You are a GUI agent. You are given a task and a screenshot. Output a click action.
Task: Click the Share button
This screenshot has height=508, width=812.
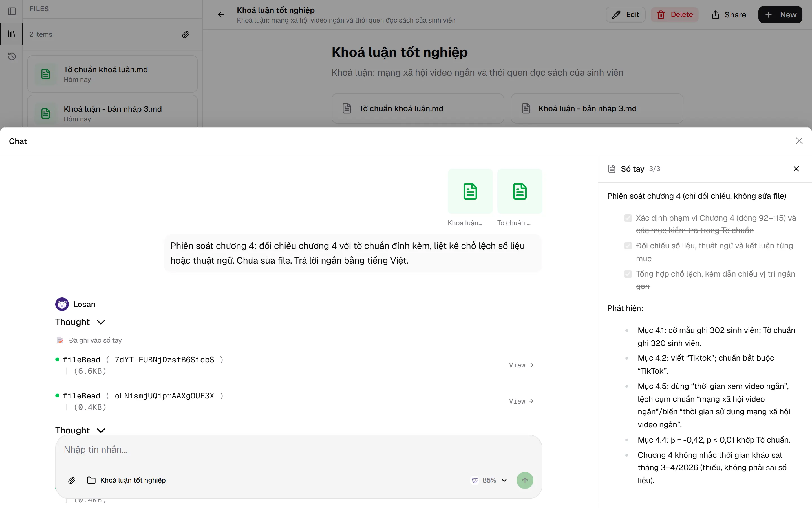pos(729,15)
